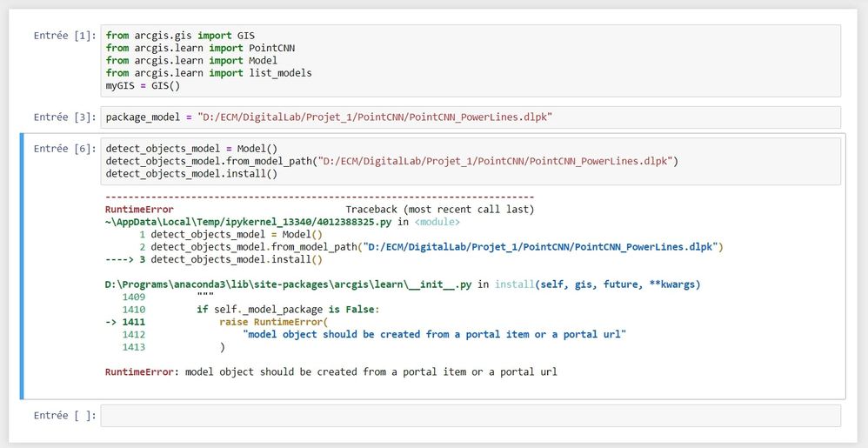This screenshot has height=448, width=868.
Task: Click the 'Entrée [6]:' cell prompt
Action: pyautogui.click(x=65, y=149)
